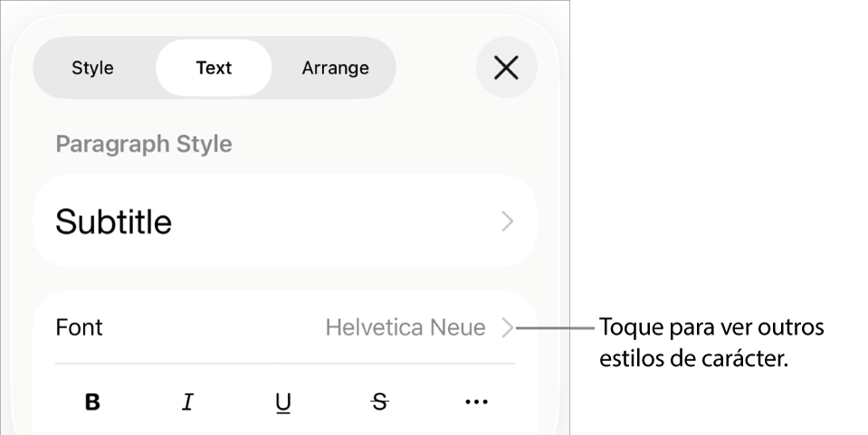Click the word Subtitle in the style row
The image size is (868, 435).
coord(113,222)
